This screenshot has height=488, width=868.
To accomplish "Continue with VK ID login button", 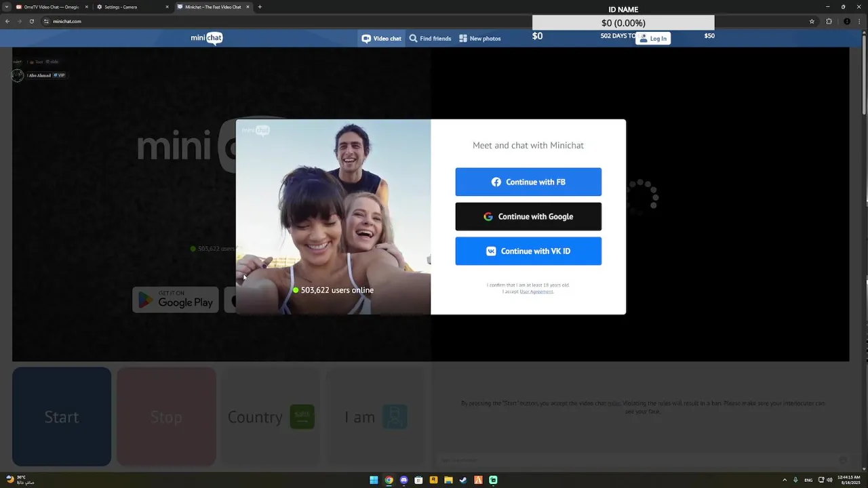I will 528,251.
